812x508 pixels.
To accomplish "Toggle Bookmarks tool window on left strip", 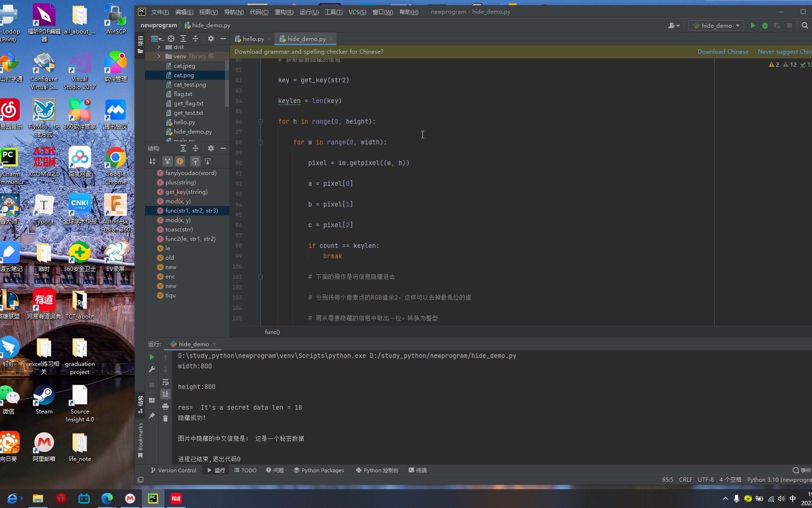I will pyautogui.click(x=140, y=440).
